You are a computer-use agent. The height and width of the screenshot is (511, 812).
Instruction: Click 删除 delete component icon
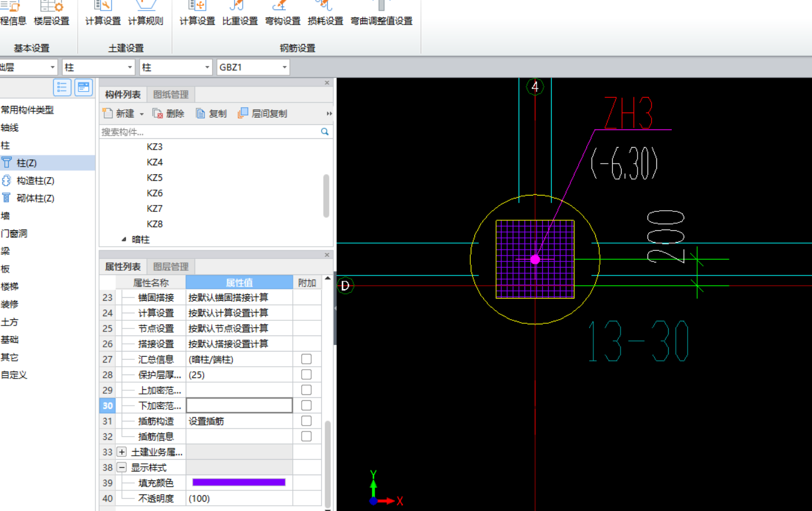pyautogui.click(x=158, y=114)
